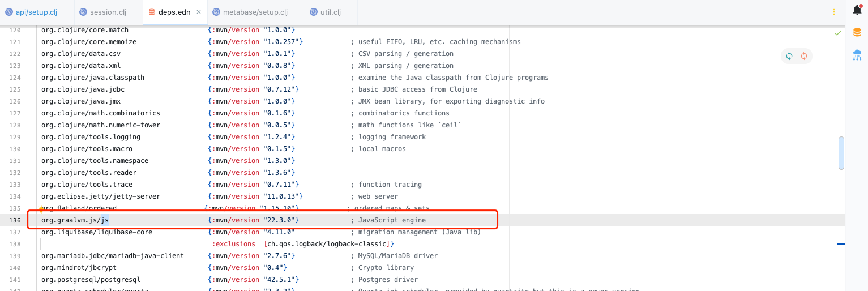
Task: Open the notifications bell icon
Action: (857, 9)
